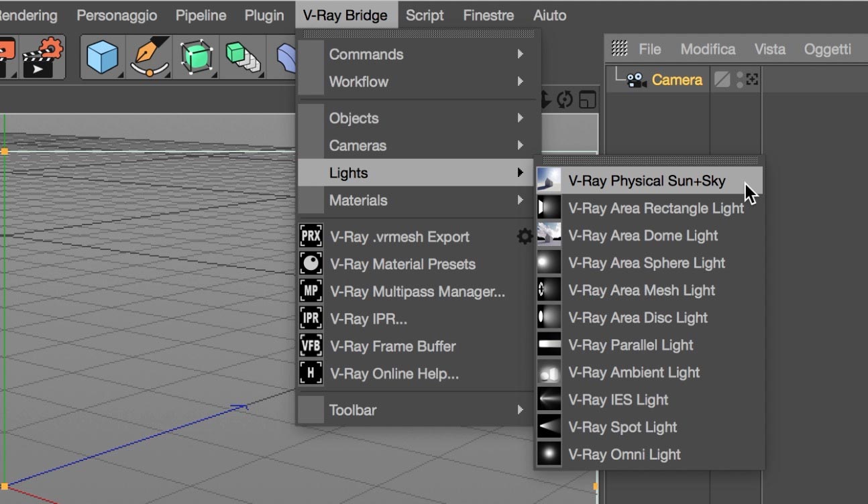Open the Plugin menu
868x504 pixels.
coord(264,15)
